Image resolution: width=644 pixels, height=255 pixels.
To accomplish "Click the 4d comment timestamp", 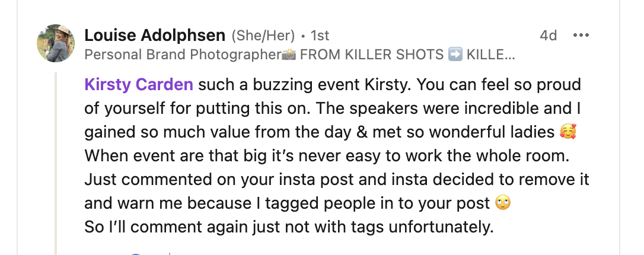I will coord(549,36).
